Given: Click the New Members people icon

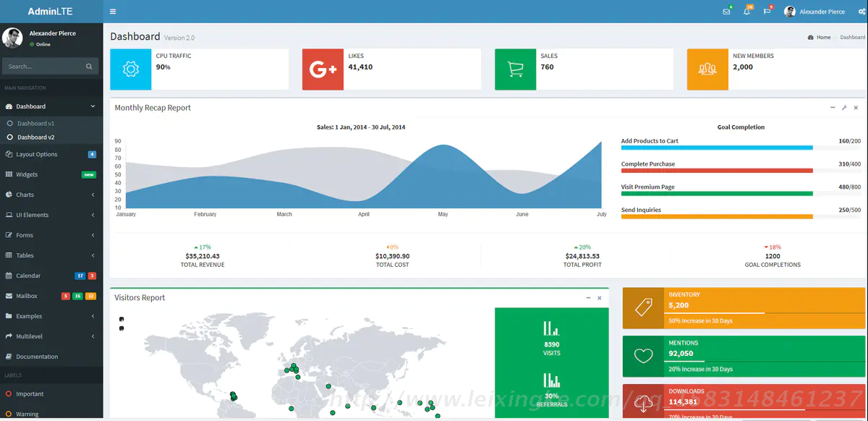Looking at the screenshot, I should 707,69.
